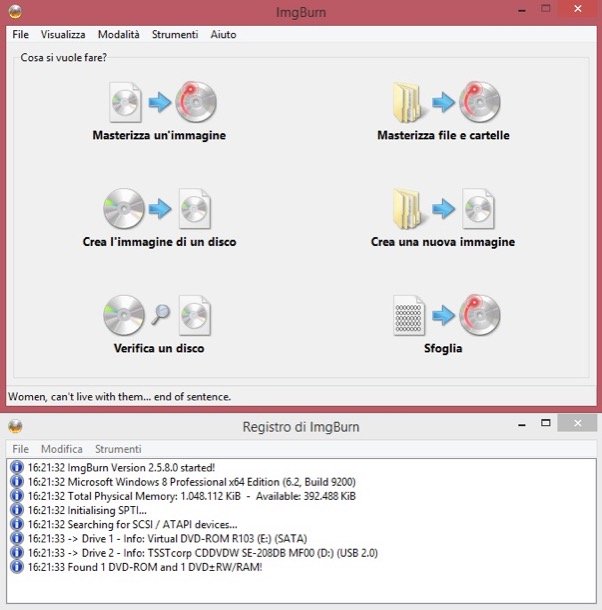Click info icon beside 'Initialising SPTI...' line

17,510
